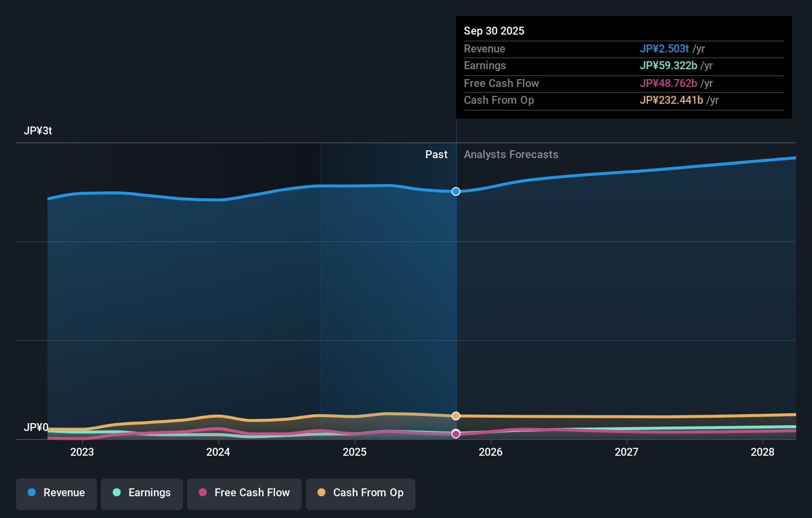The image size is (812, 518).
Task: Click the Earnings legend dot icon
Action: [x=115, y=493]
